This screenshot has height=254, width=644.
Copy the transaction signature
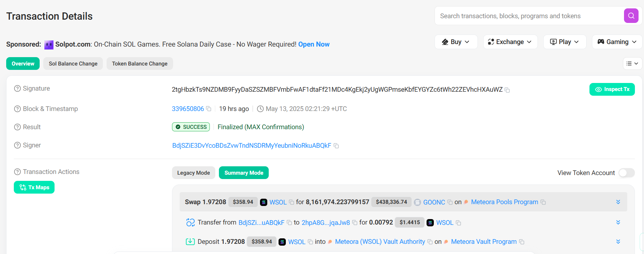[x=507, y=90]
